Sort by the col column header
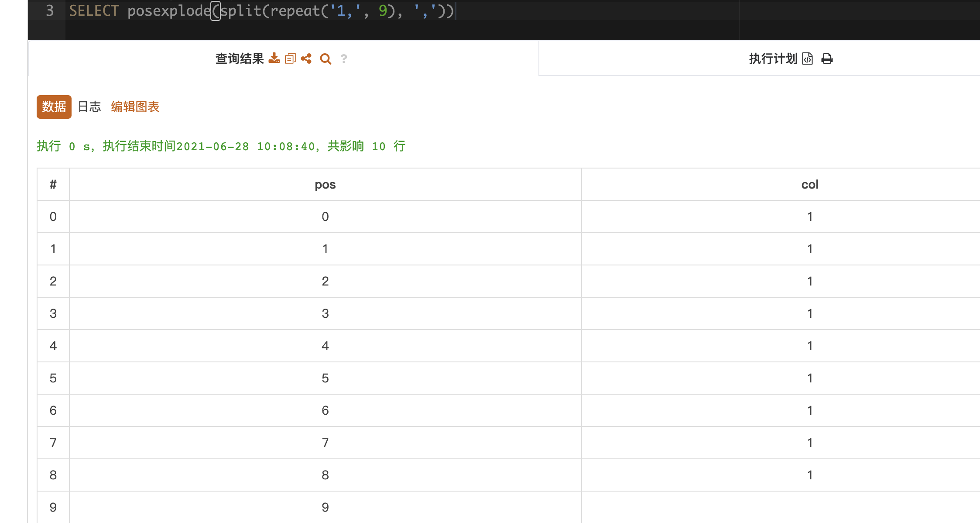 (810, 184)
